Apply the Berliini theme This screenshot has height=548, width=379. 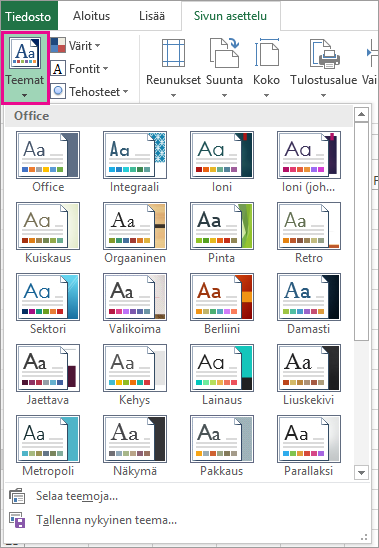[222, 304]
